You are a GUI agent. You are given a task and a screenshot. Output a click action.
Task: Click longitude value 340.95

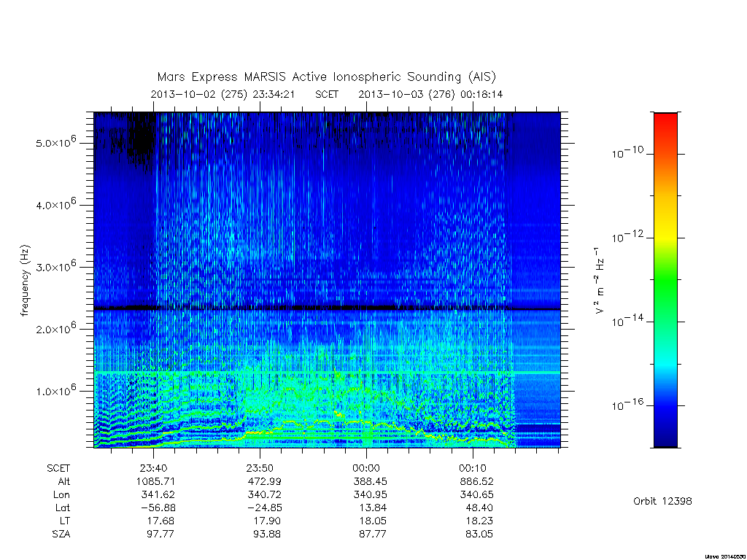click(370, 495)
